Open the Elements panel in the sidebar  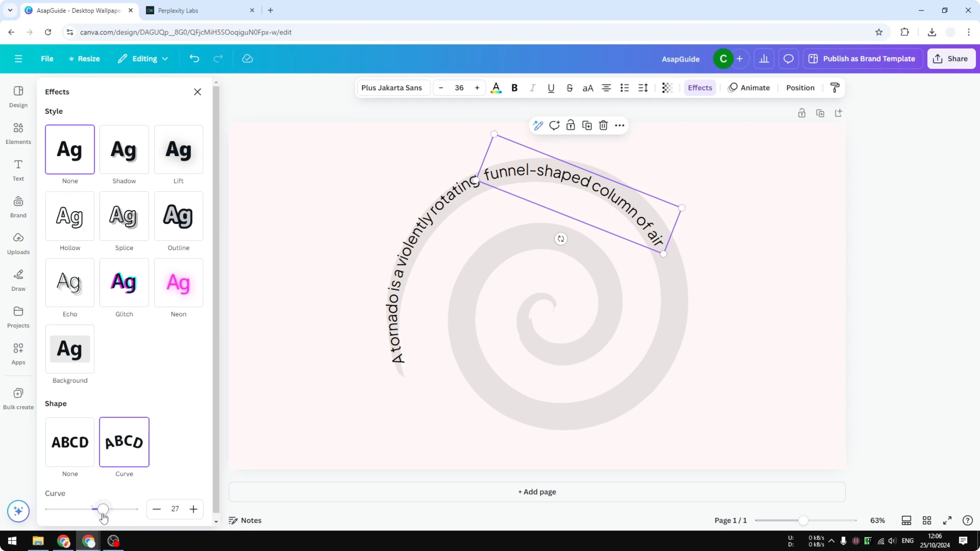18,133
